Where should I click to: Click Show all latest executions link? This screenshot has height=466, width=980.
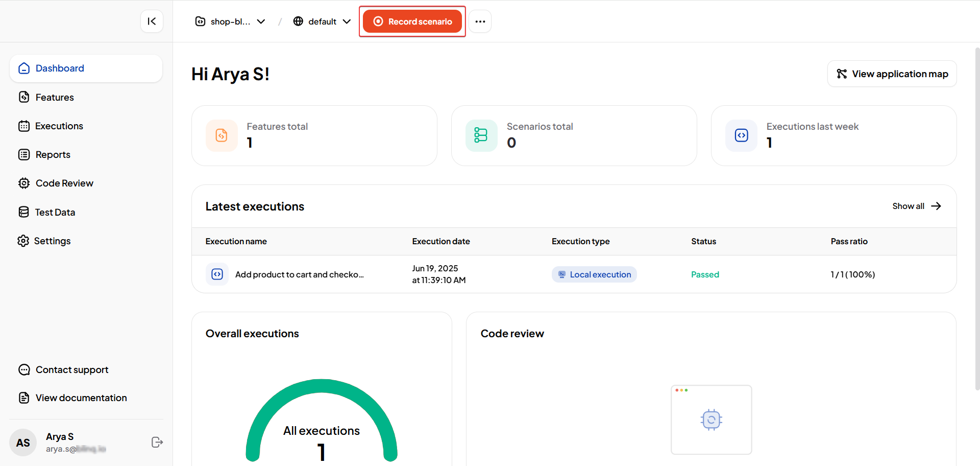[x=916, y=206]
